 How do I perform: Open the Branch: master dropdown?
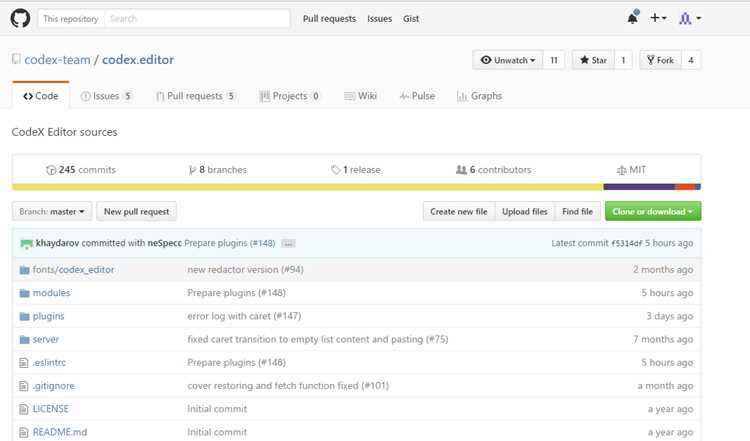52,211
